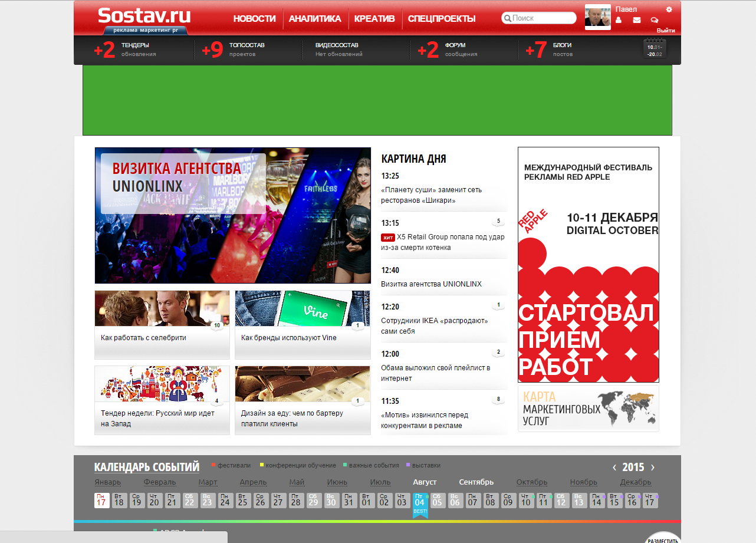Open messages via the envelope icon
Image resolution: width=756 pixels, height=543 pixels.
click(x=637, y=19)
